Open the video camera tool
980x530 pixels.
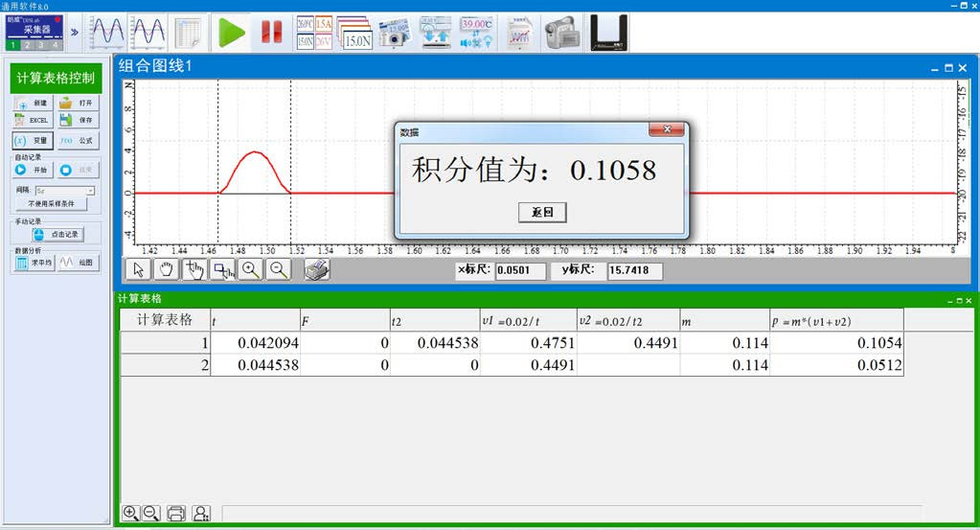tap(562, 33)
